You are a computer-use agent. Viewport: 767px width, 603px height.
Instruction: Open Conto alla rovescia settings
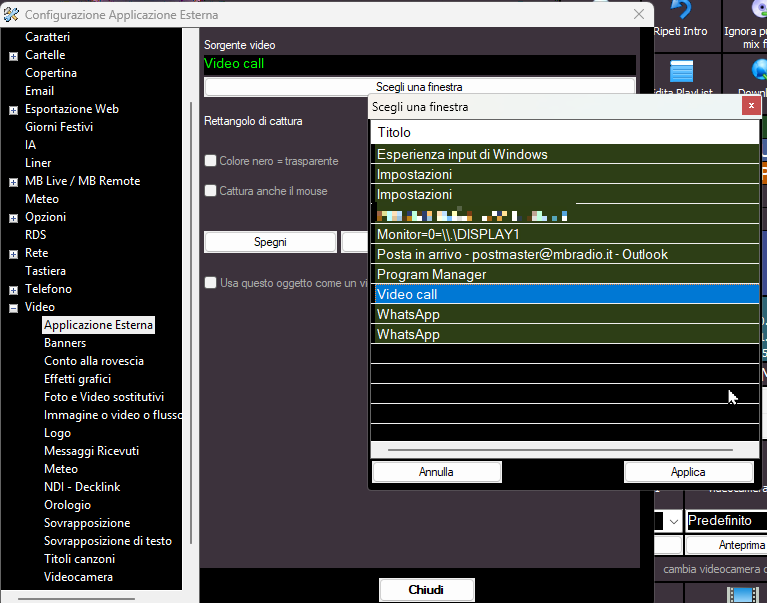(x=94, y=361)
